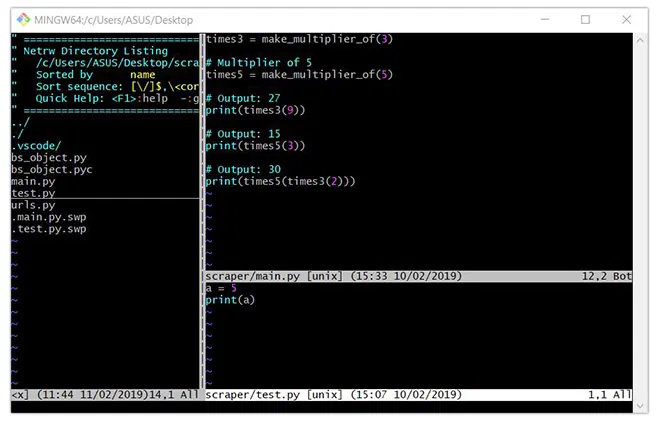Select test.py in the file listing
Image resolution: width=660 pixels, height=424 pixels.
(x=33, y=194)
